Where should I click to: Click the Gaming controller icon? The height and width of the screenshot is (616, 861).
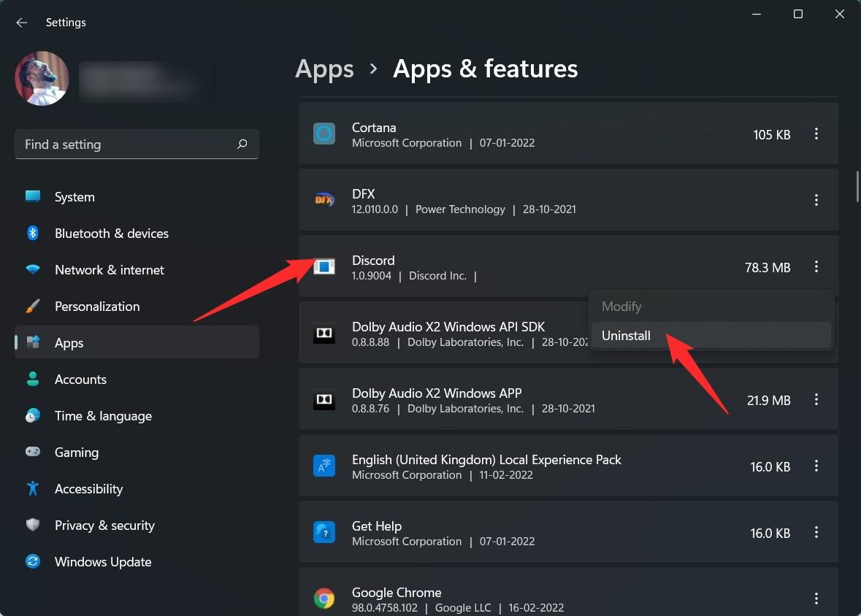click(33, 451)
